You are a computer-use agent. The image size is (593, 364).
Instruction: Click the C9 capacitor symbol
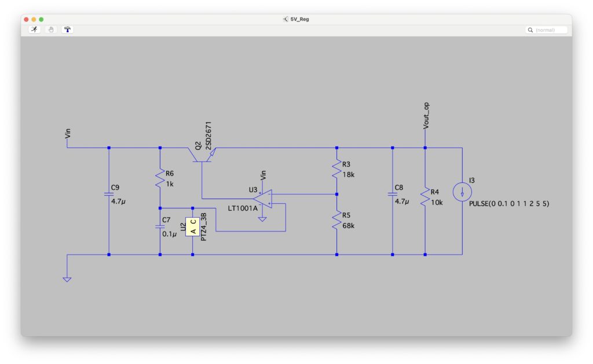pos(108,195)
